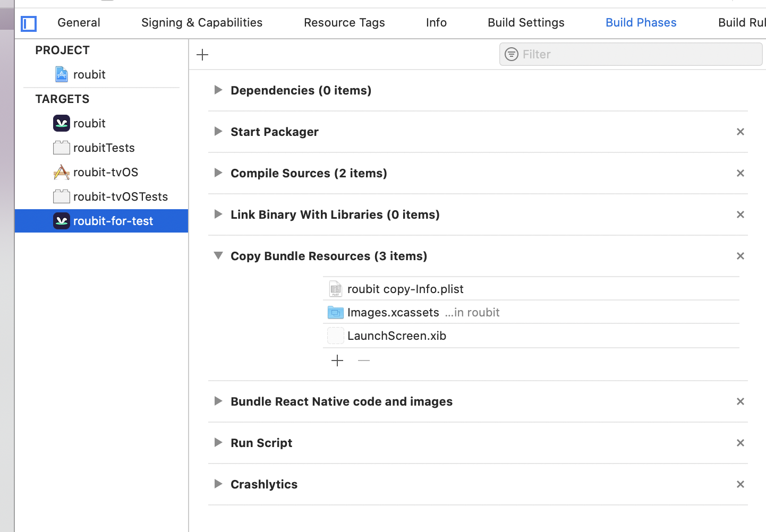This screenshot has width=766, height=532.
Task: Select 'LaunchScreen.xib' resource name
Action: point(397,336)
